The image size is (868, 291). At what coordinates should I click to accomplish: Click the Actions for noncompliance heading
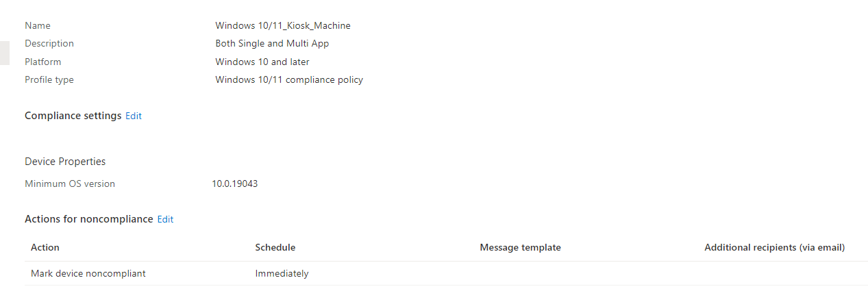click(x=89, y=219)
